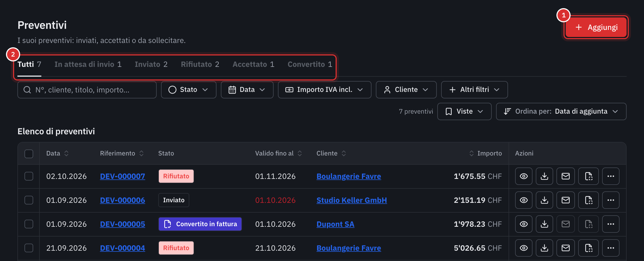Image resolution: width=644 pixels, height=261 pixels.
Task: Open more actions for DEV-000006
Action: pos(611,200)
